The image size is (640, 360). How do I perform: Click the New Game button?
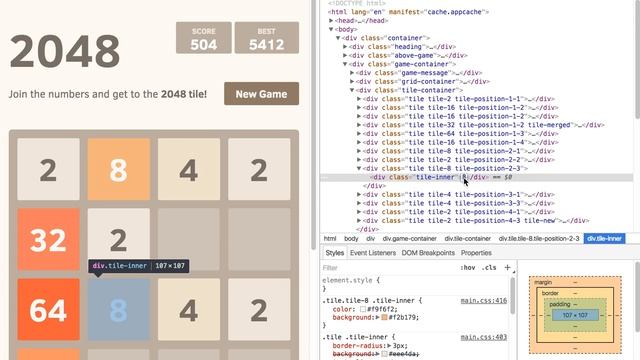261,94
